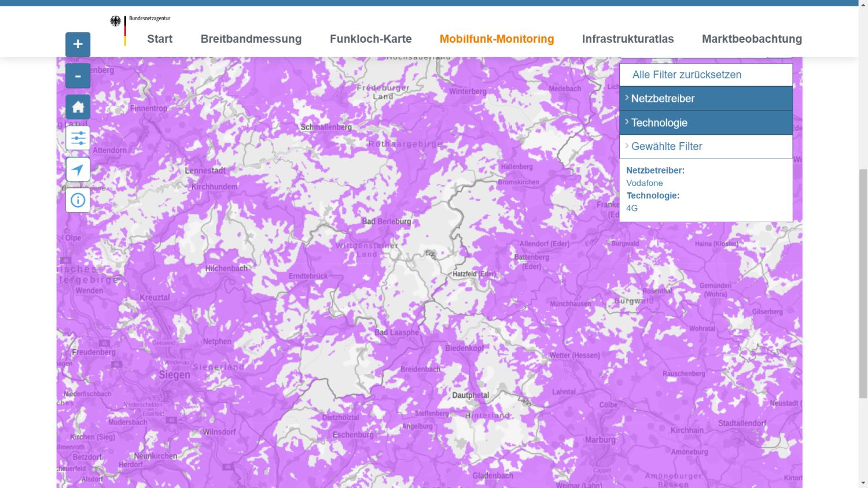Image resolution: width=868 pixels, height=488 pixels.
Task: Reset map to home view
Action: [78, 107]
